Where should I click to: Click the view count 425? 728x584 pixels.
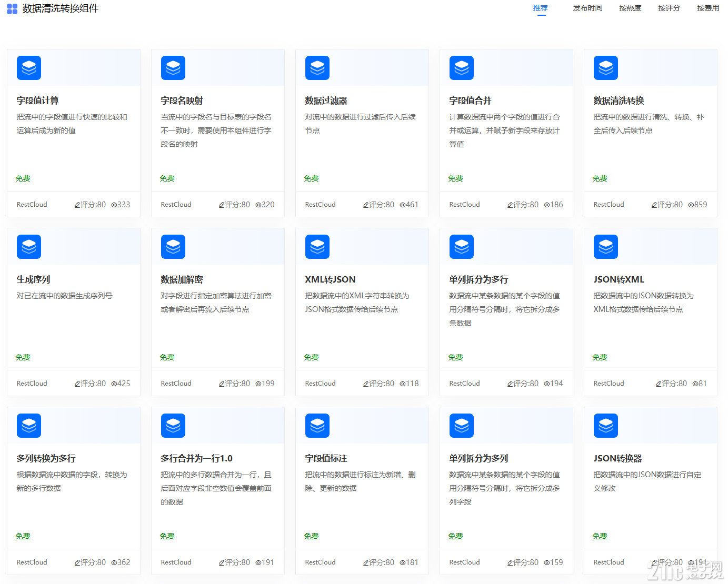(124, 384)
